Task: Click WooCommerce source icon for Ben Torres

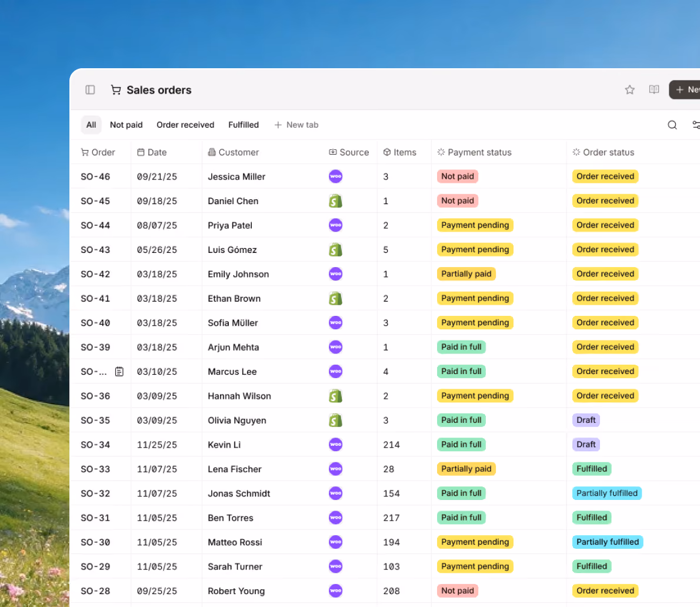Action: [x=336, y=517]
